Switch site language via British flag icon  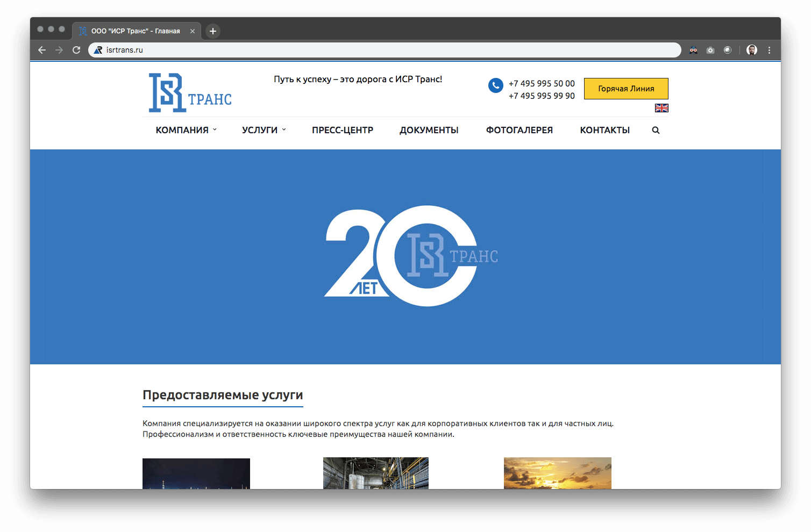point(661,108)
